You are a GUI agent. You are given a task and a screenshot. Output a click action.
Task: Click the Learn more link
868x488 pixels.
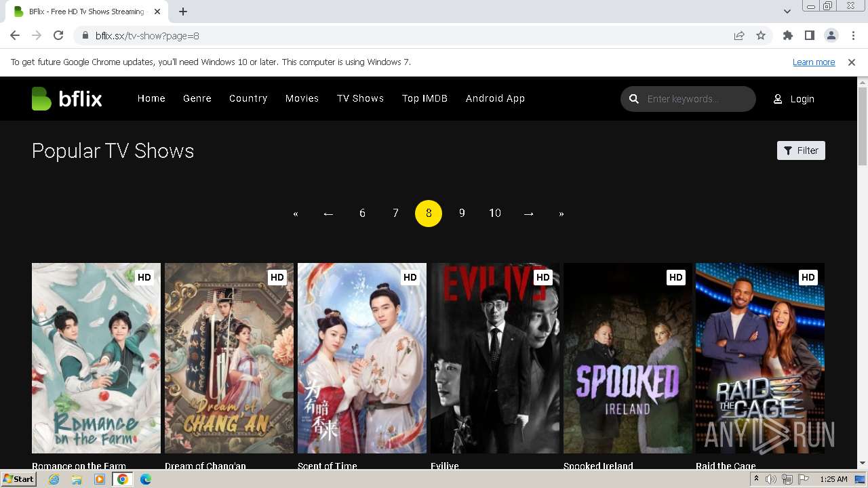[814, 62]
